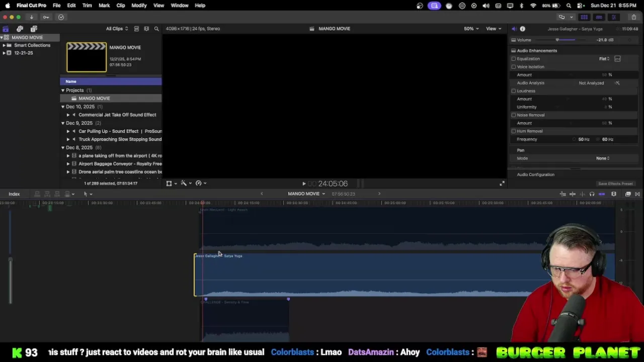This screenshot has width=644, height=362.
Task: Click the browser search magnifier icon
Action: point(156,29)
